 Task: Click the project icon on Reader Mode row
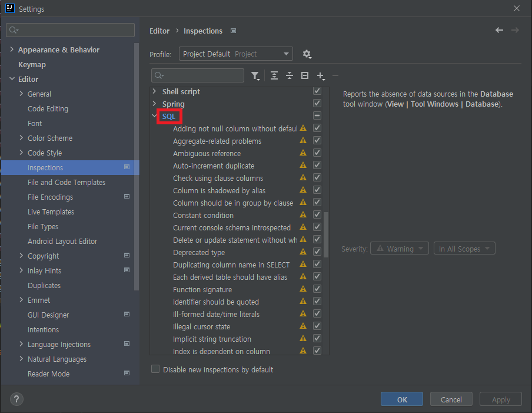click(127, 373)
